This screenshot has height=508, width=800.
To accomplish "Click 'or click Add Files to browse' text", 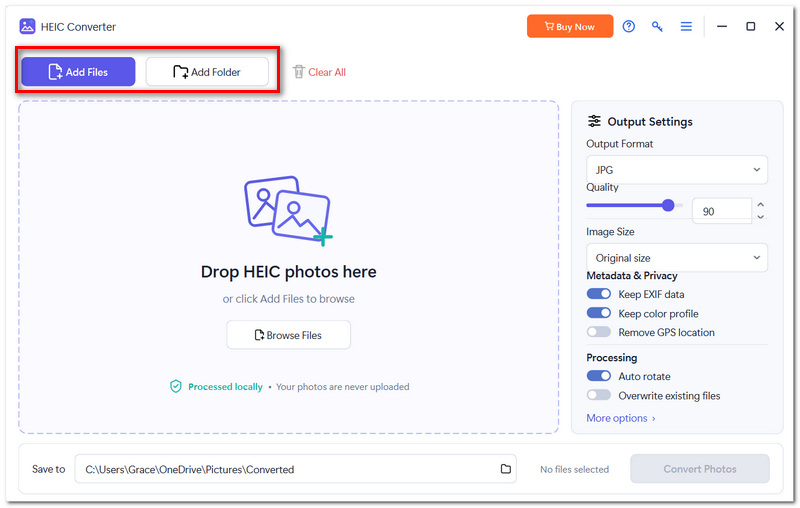I will [x=288, y=299].
